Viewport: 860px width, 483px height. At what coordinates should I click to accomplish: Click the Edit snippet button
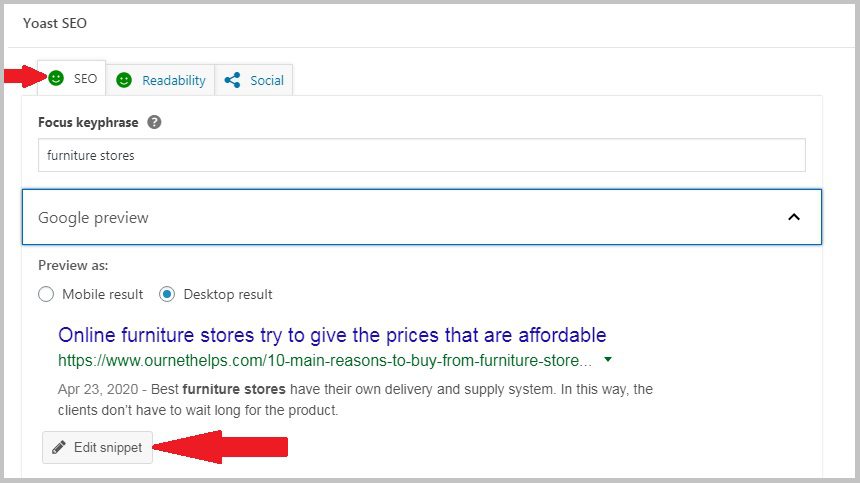pyautogui.click(x=97, y=447)
